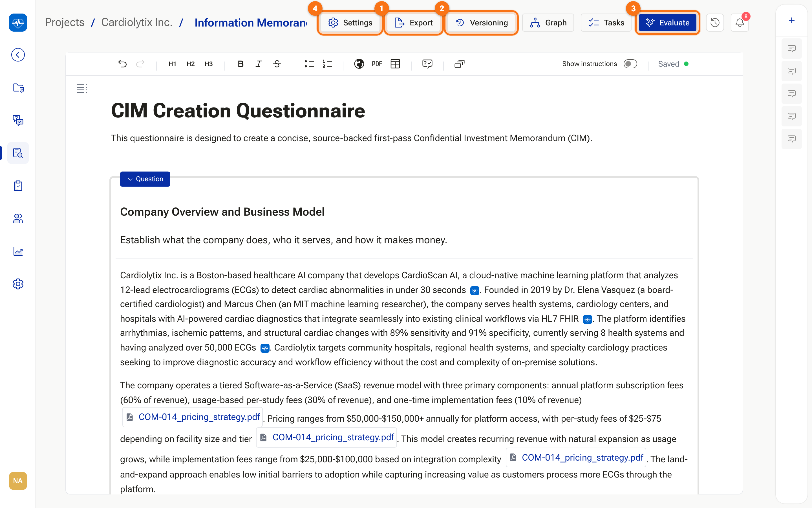812x508 pixels.
Task: Open the document outline icon
Action: pos(81,89)
